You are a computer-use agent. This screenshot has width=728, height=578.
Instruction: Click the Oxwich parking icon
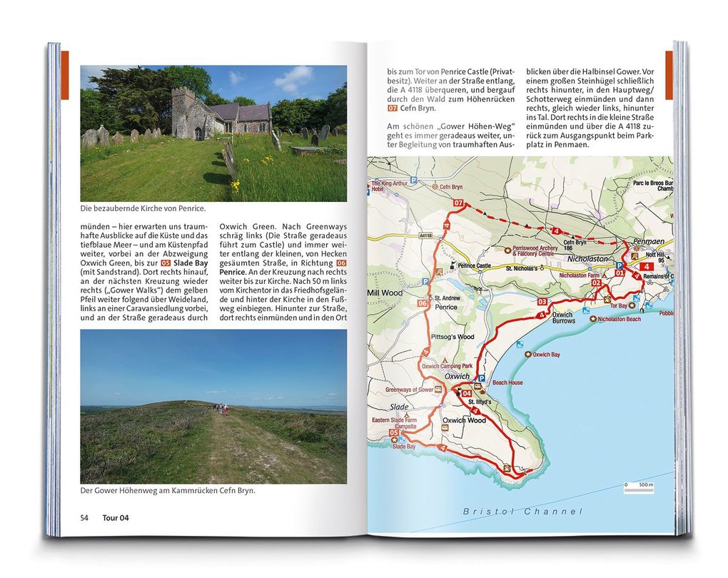pyautogui.click(x=482, y=378)
